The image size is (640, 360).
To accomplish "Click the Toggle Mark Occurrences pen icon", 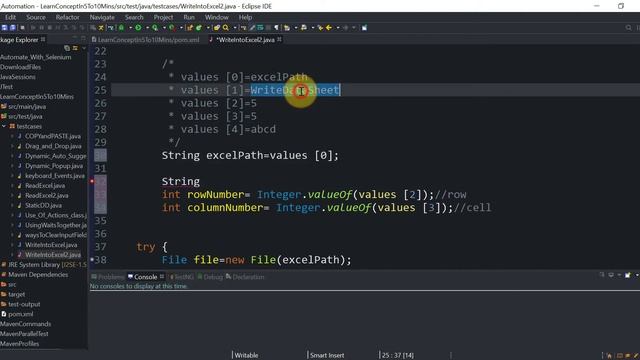I will [252, 28].
